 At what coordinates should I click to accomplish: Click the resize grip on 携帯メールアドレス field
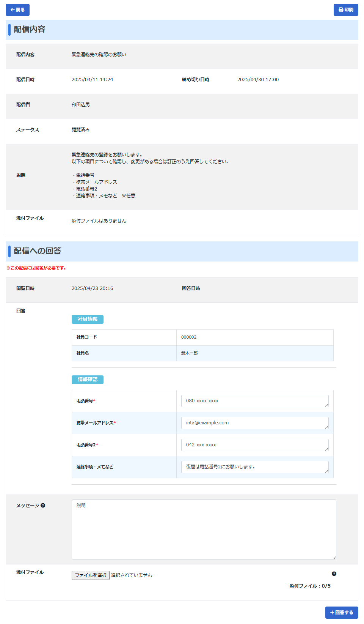click(326, 427)
